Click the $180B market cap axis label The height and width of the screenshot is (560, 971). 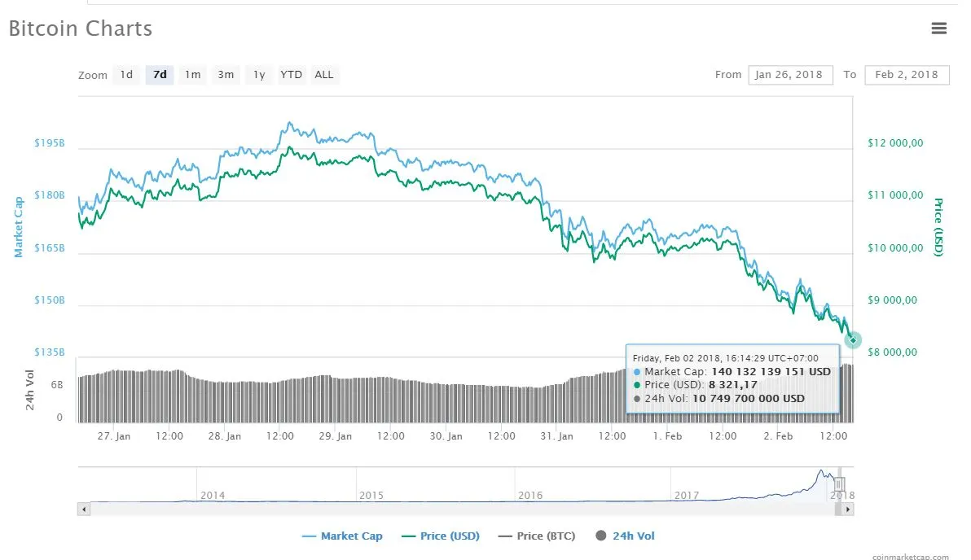(50, 195)
